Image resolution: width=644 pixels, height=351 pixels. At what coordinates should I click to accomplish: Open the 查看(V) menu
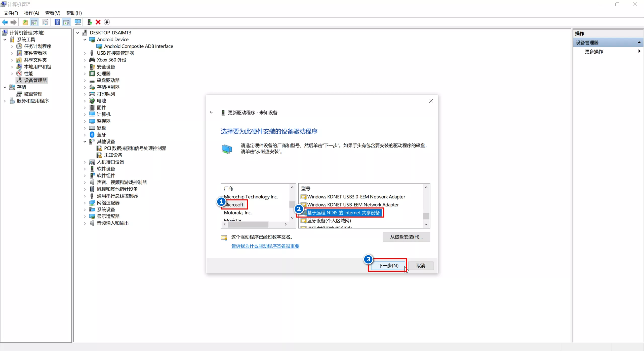[53, 13]
